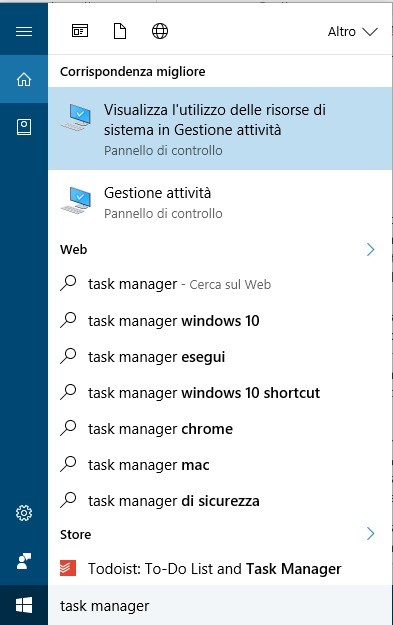This screenshot has height=625, width=393.
Task: Open the Web section header
Action: coord(74,250)
